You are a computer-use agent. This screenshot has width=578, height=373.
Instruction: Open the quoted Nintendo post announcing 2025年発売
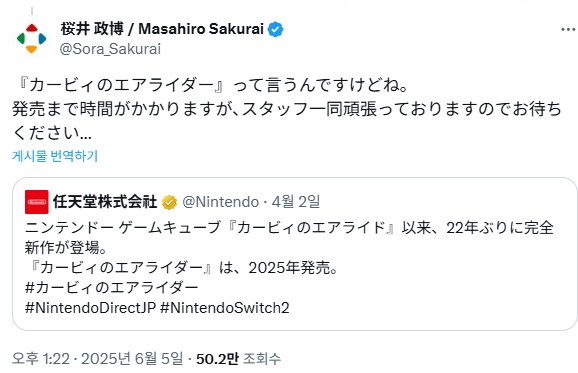(x=295, y=254)
